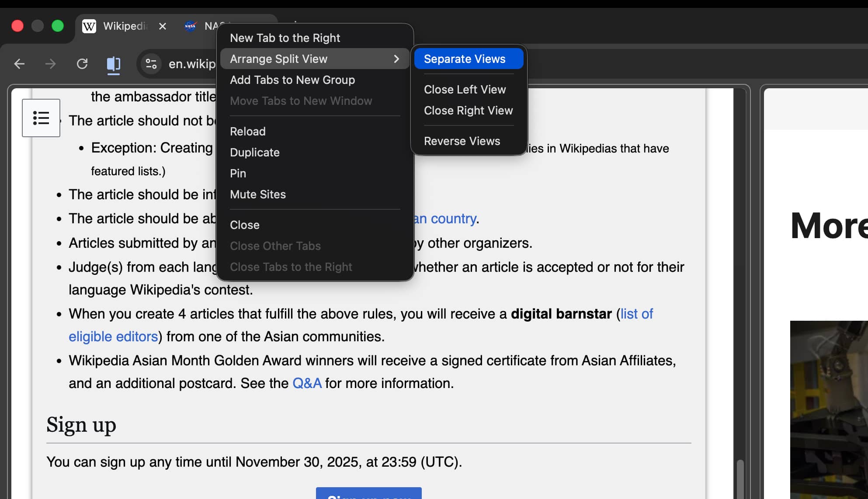Open the eligible editors link
The height and width of the screenshot is (499, 868).
pyautogui.click(x=113, y=336)
